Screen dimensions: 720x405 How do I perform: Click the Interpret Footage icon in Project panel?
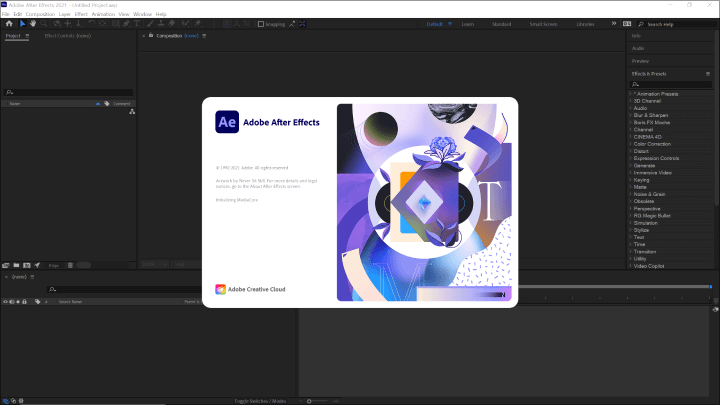pyautogui.click(x=6, y=265)
